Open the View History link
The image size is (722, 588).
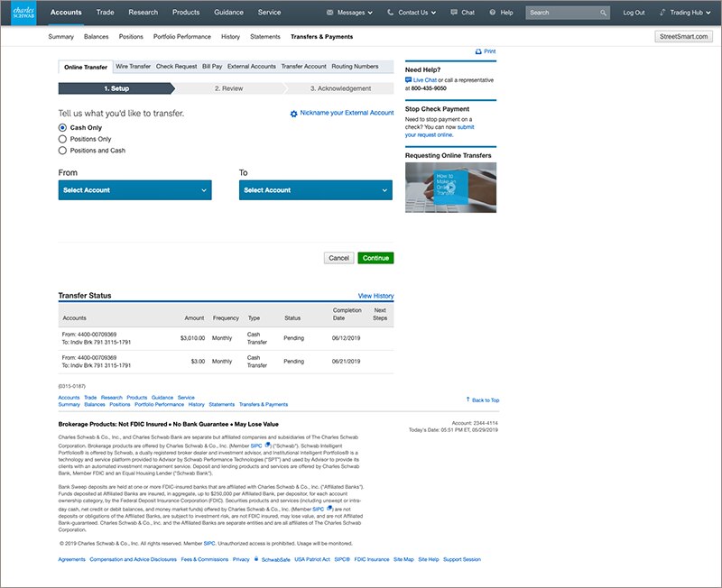[x=375, y=296]
